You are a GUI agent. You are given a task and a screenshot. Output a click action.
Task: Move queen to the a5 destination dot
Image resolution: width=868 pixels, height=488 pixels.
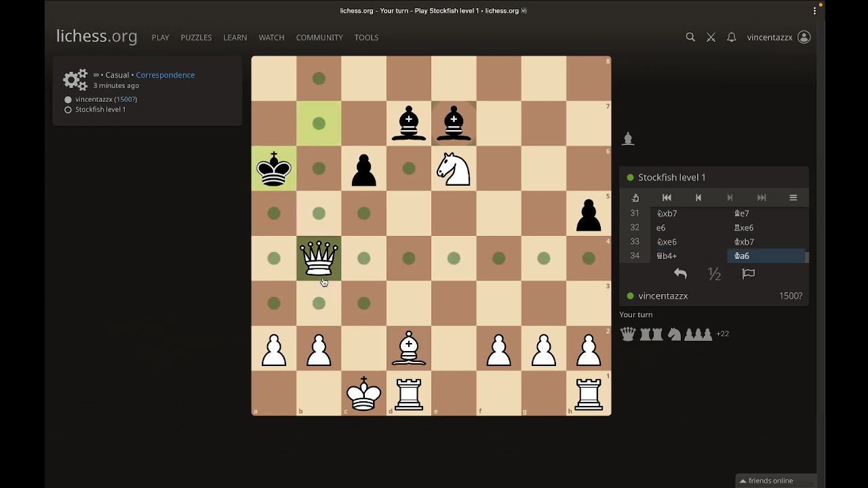click(x=274, y=213)
